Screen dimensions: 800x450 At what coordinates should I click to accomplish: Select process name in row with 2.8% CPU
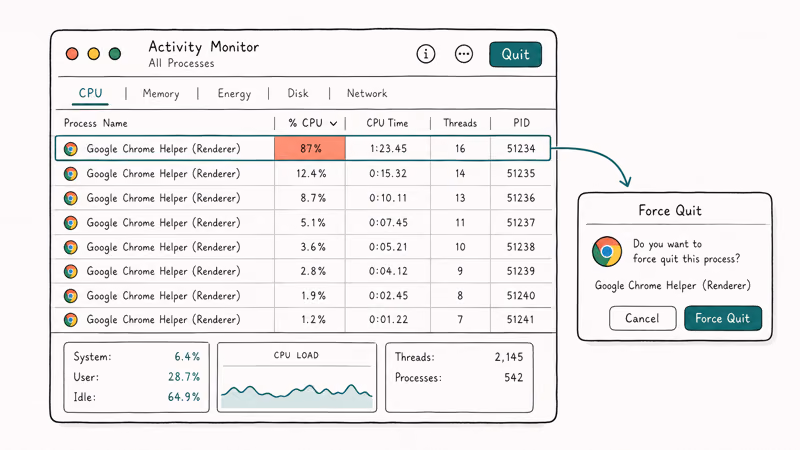click(x=163, y=271)
